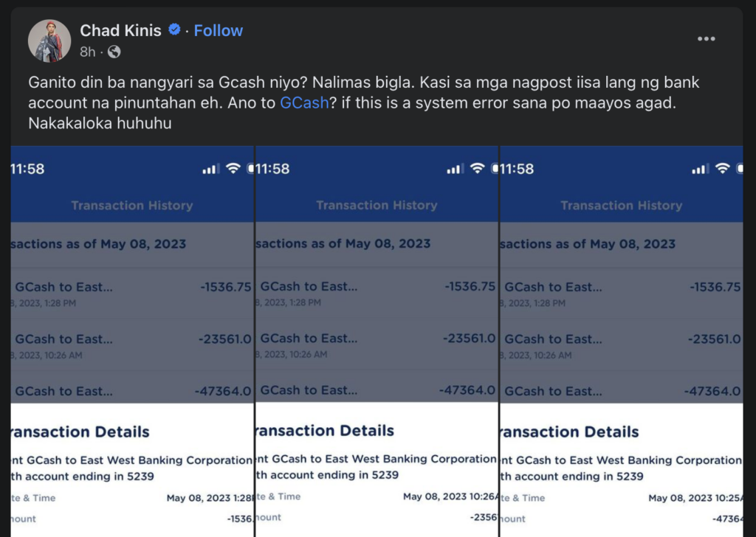Click the Follow link next to Chad Kinis
The height and width of the screenshot is (537, 756).
tap(218, 30)
